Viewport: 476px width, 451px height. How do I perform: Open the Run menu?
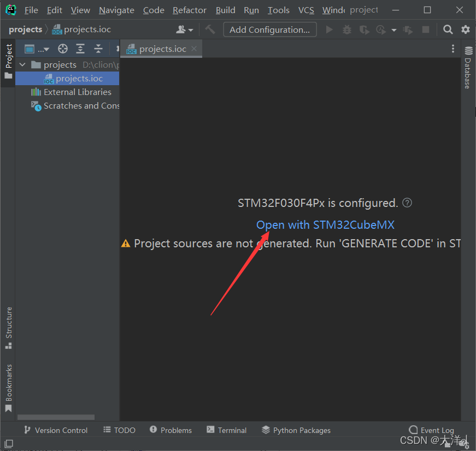point(251,10)
